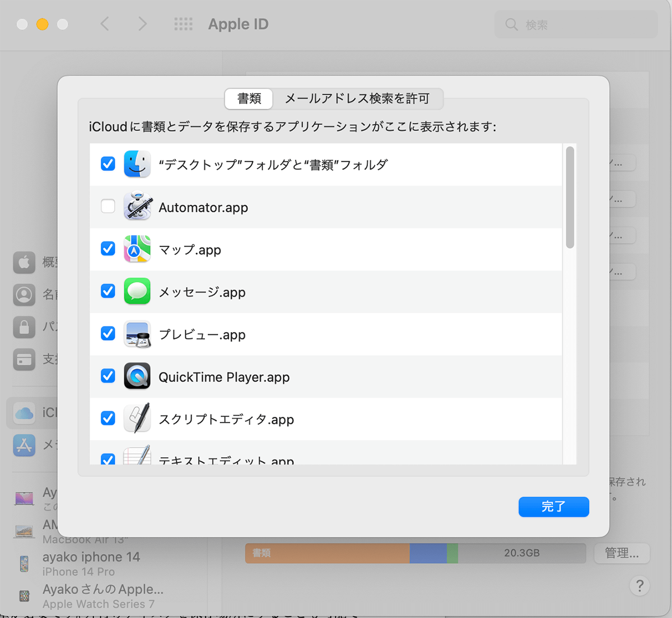Click the Apple logo overview sidebar icon
Viewport: 672px width, 618px height.
[24, 262]
